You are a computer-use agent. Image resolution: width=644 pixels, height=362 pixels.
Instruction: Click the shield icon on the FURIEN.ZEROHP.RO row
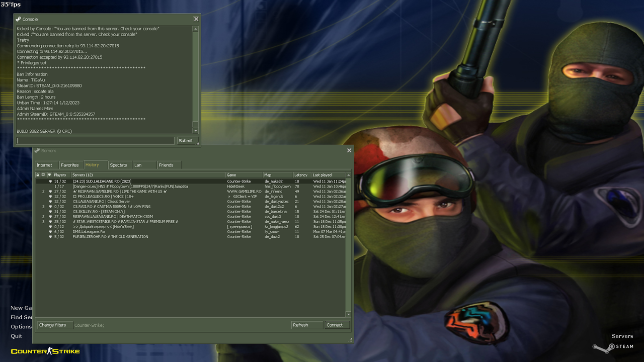pos(50,236)
